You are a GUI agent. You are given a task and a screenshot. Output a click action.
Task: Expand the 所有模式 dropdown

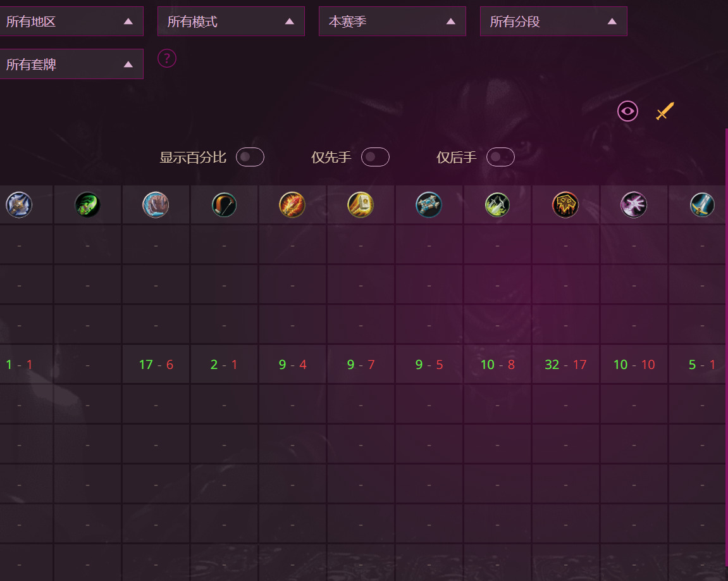coord(231,22)
